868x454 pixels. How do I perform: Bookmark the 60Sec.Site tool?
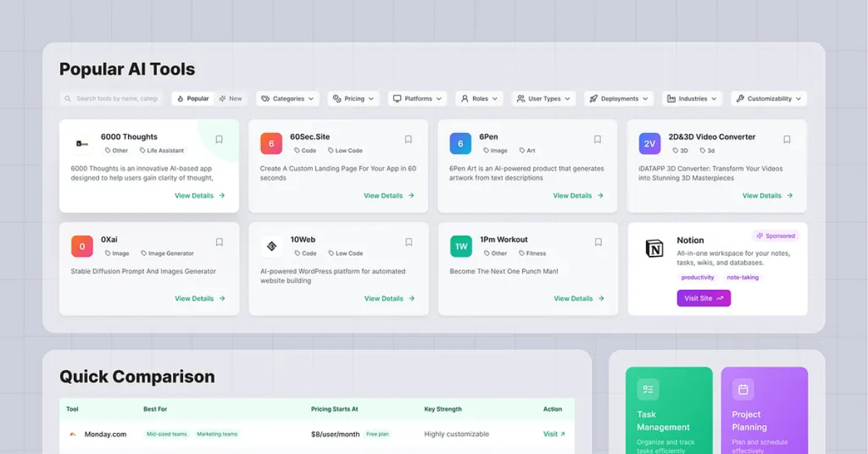[x=408, y=140]
